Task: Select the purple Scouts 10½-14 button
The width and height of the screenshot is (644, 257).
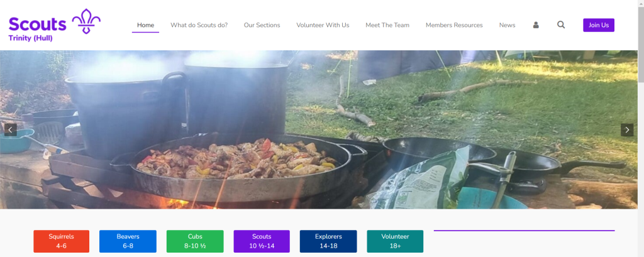Action: point(262,241)
